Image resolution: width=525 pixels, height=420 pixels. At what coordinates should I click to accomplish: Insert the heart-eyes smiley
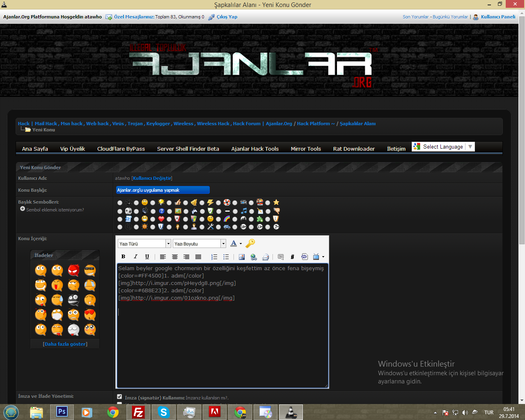point(90,314)
